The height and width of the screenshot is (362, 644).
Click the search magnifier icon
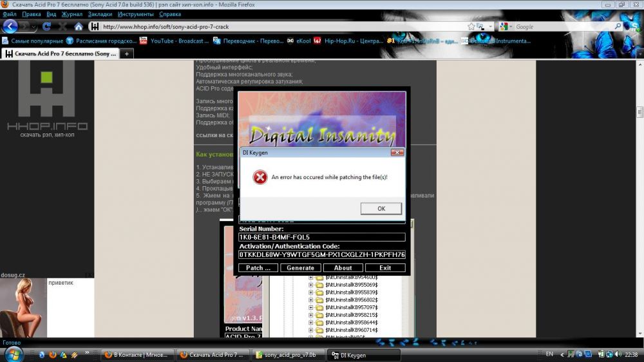click(x=618, y=26)
